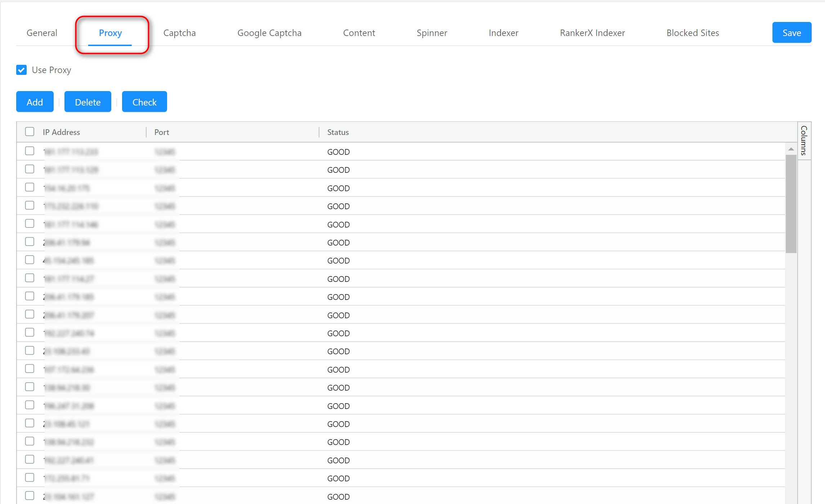This screenshot has width=825, height=504.
Task: Sort by the Status column header
Action: (x=338, y=132)
